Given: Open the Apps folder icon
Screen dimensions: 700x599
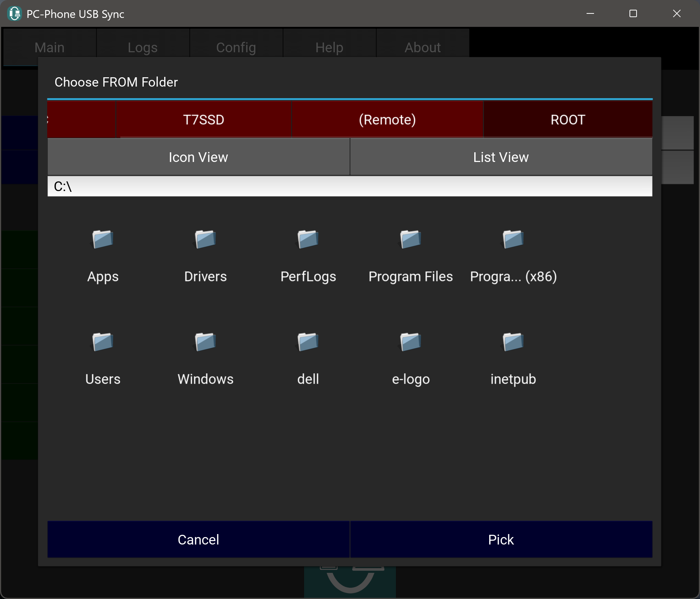Looking at the screenshot, I should [x=103, y=240].
